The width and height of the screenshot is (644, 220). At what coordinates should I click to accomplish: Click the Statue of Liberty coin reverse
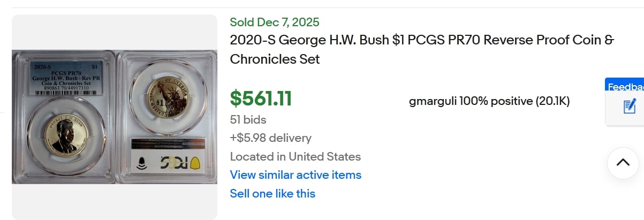[166, 94]
